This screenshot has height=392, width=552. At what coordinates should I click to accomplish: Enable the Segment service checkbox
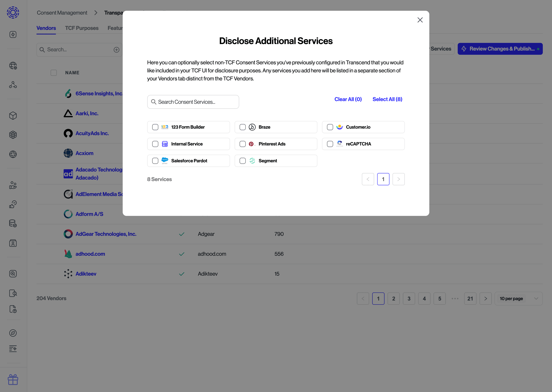[243, 160]
